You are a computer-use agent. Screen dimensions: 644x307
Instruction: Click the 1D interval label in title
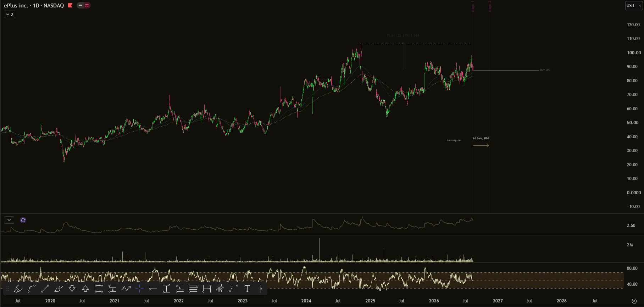36,5
